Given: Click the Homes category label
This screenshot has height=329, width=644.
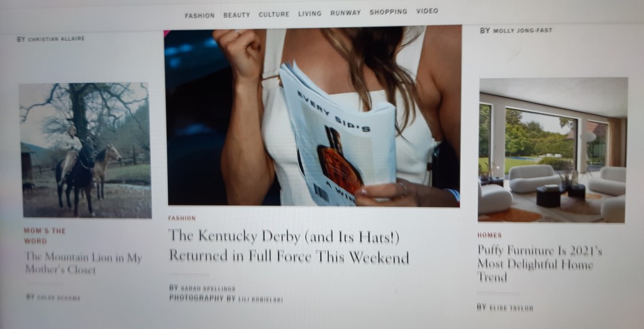Looking at the screenshot, I should (x=489, y=235).
